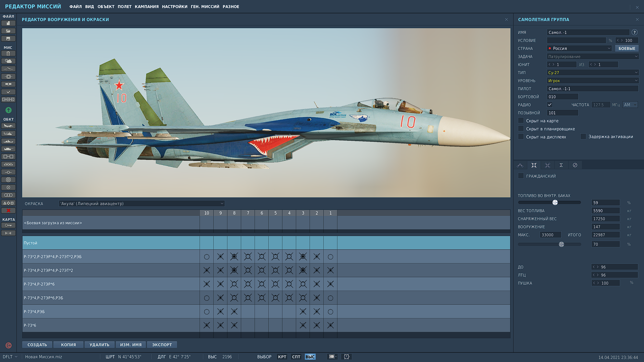Open the Ген. миссий menu
The image size is (644, 362).
click(x=205, y=6)
